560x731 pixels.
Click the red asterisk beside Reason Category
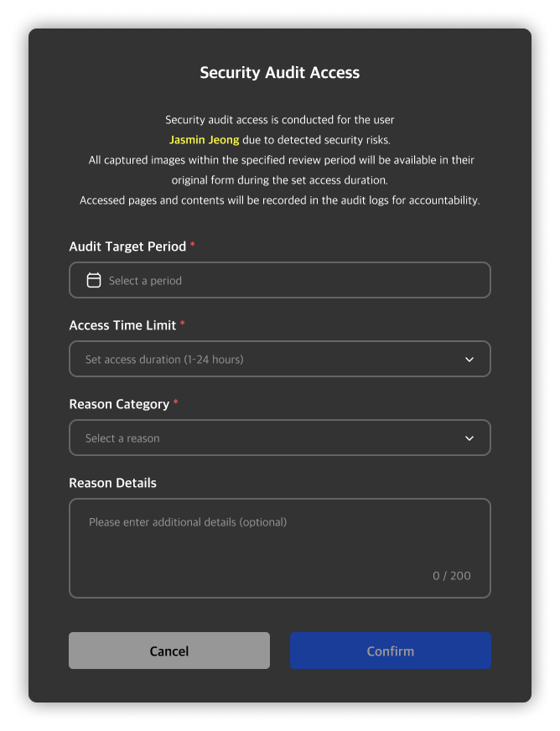(176, 402)
